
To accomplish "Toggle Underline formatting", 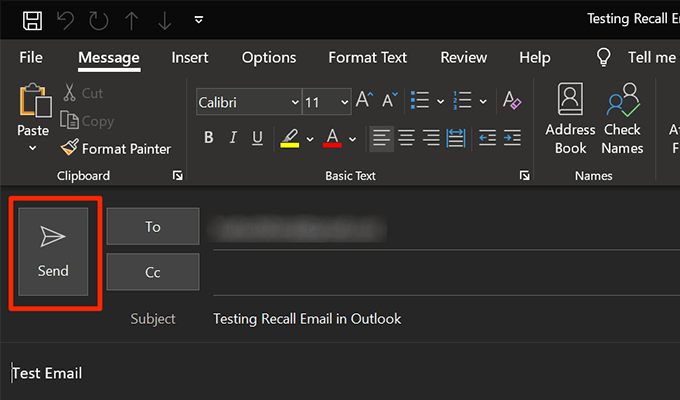I will click(x=257, y=138).
